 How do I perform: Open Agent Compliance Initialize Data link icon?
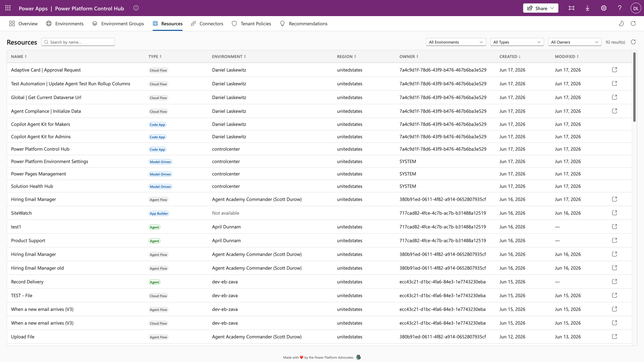pyautogui.click(x=614, y=111)
